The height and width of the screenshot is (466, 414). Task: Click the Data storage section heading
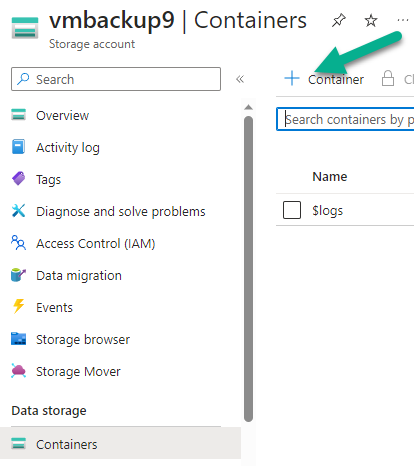point(49,411)
